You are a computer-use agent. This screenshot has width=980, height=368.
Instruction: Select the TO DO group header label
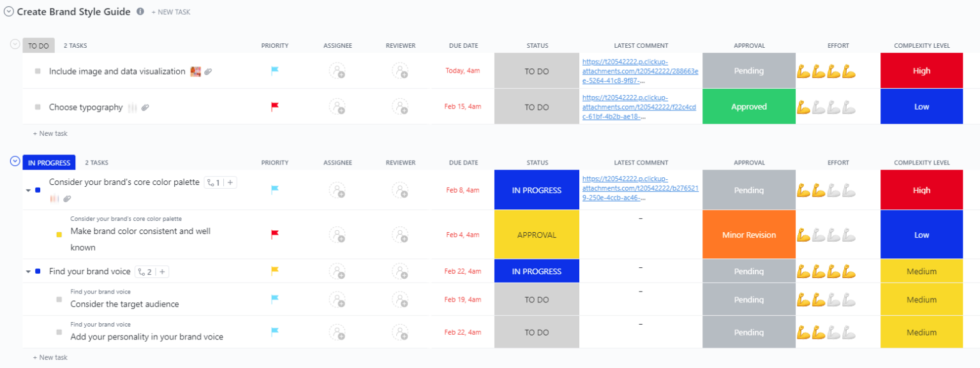38,45
